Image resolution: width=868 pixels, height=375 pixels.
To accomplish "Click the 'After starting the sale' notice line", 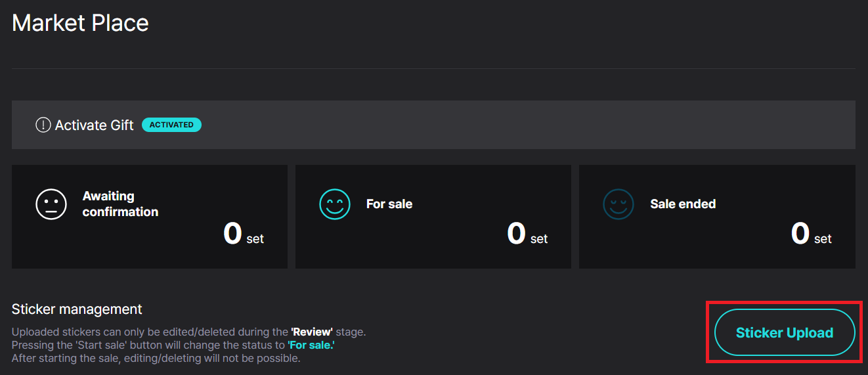I will click(x=156, y=359).
